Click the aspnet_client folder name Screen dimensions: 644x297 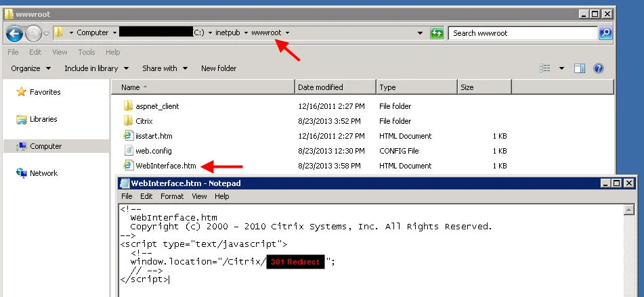click(x=157, y=106)
